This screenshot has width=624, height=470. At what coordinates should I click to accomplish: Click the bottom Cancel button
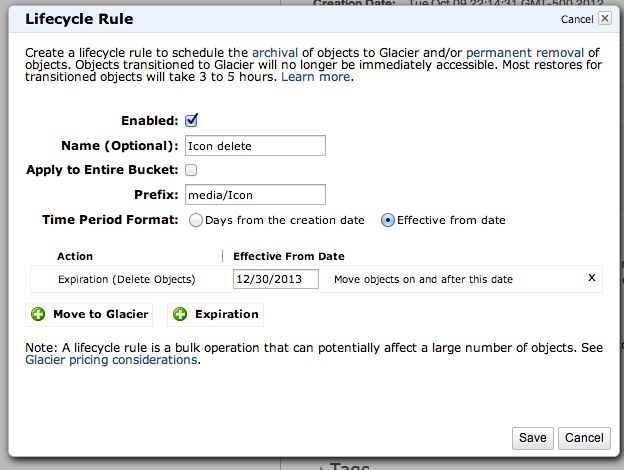click(584, 438)
